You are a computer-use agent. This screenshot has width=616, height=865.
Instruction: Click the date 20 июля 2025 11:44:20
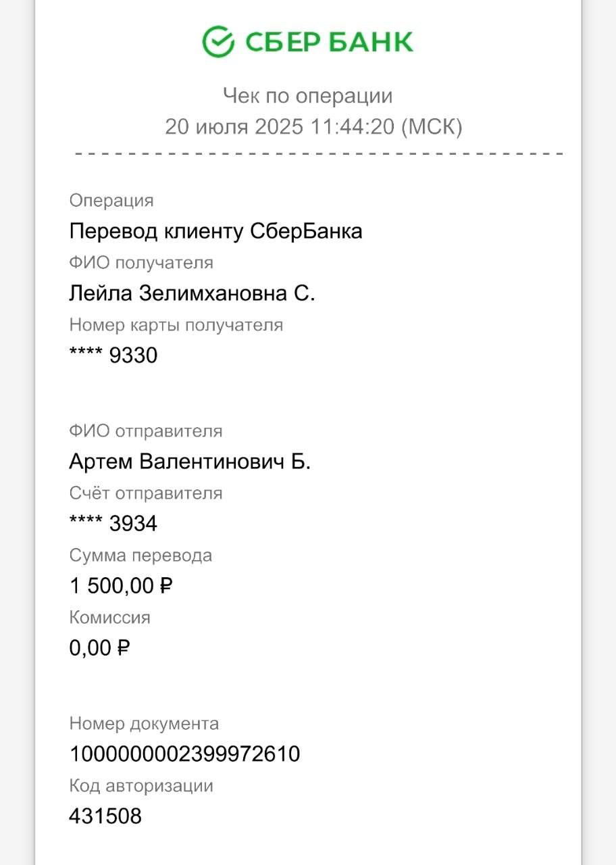point(280,127)
